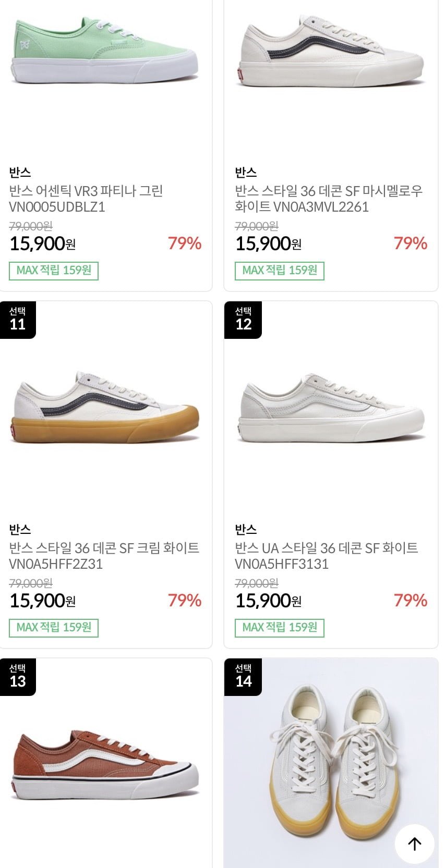Viewport: 445px width, 868px height.
Task: Open the all-white UA Style 36 shoe image
Action: (331, 409)
